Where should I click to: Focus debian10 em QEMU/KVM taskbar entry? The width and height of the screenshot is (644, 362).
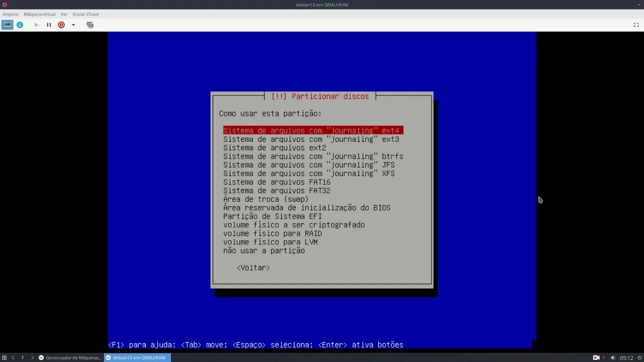pos(137,357)
